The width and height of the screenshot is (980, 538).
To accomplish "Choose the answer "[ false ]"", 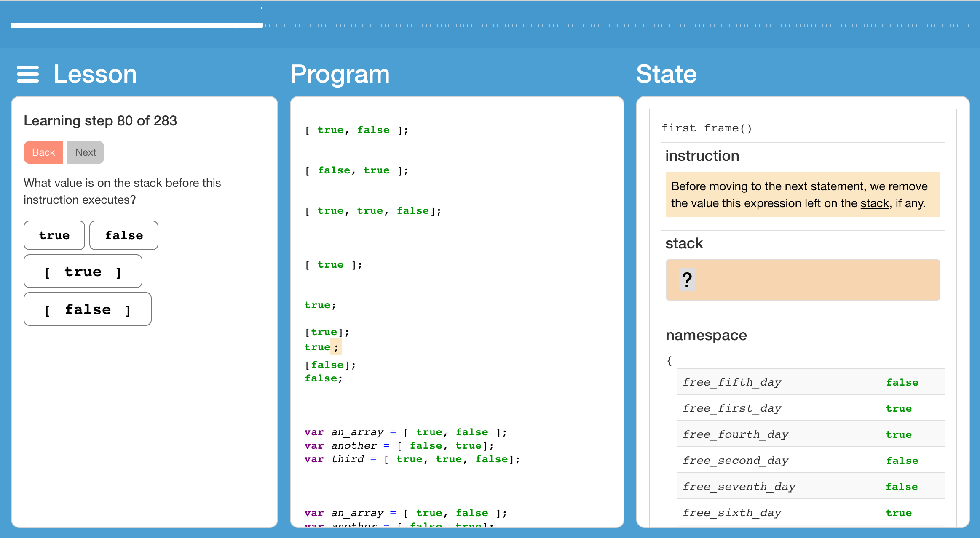I will (x=88, y=309).
